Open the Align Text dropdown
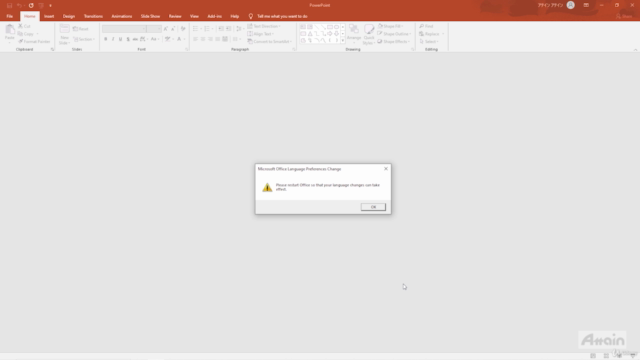The height and width of the screenshot is (360, 640). click(260, 34)
